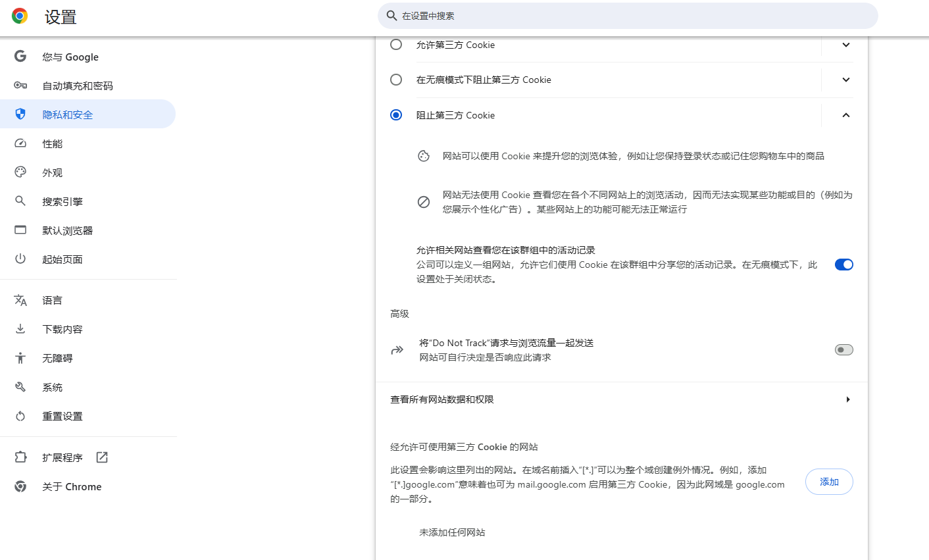The image size is (929, 560).
Task: Open 隐私和安全 settings section
Action: click(88, 115)
